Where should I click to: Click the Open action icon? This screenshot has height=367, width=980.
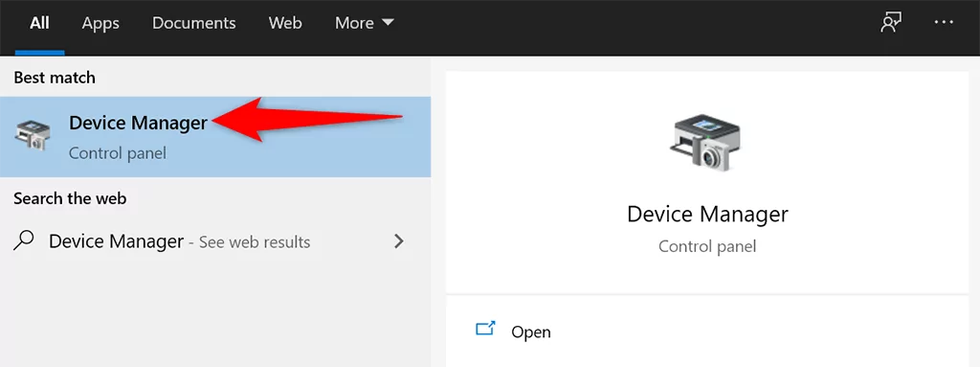click(x=485, y=329)
